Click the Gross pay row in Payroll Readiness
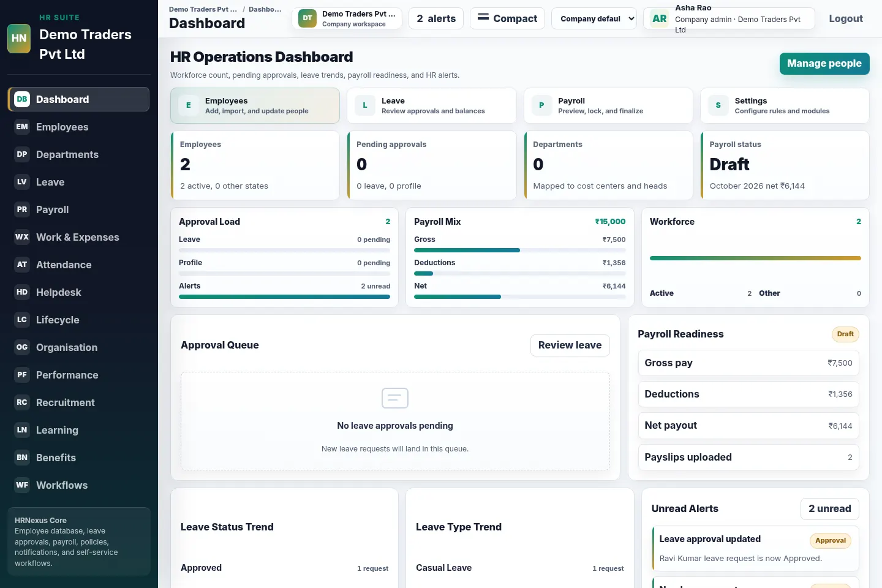Screen dimensions: 882x588 [x=748, y=363]
